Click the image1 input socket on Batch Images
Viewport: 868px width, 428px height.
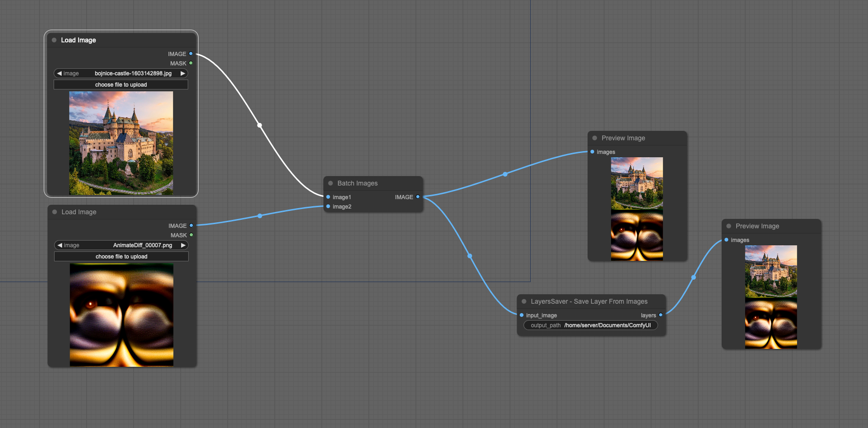pyautogui.click(x=328, y=197)
